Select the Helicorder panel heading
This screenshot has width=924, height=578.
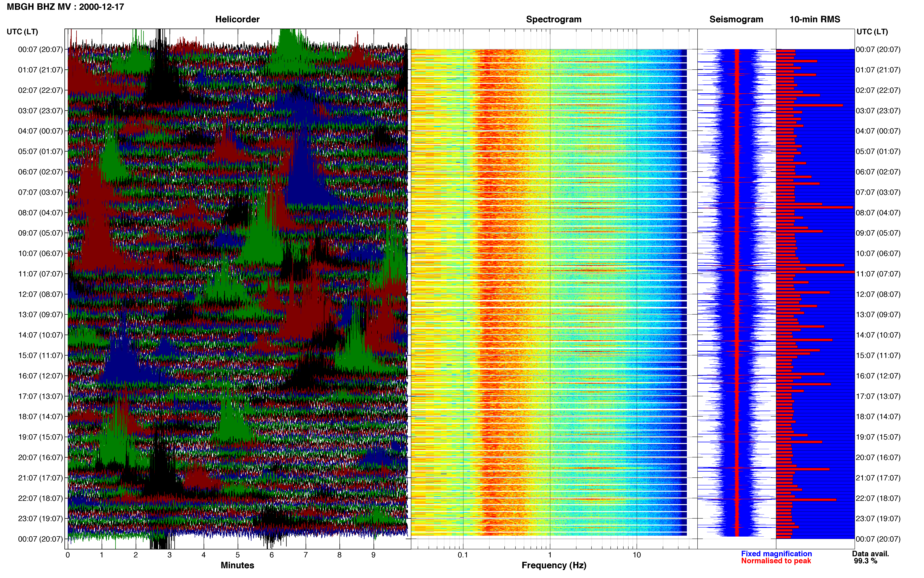coord(237,19)
